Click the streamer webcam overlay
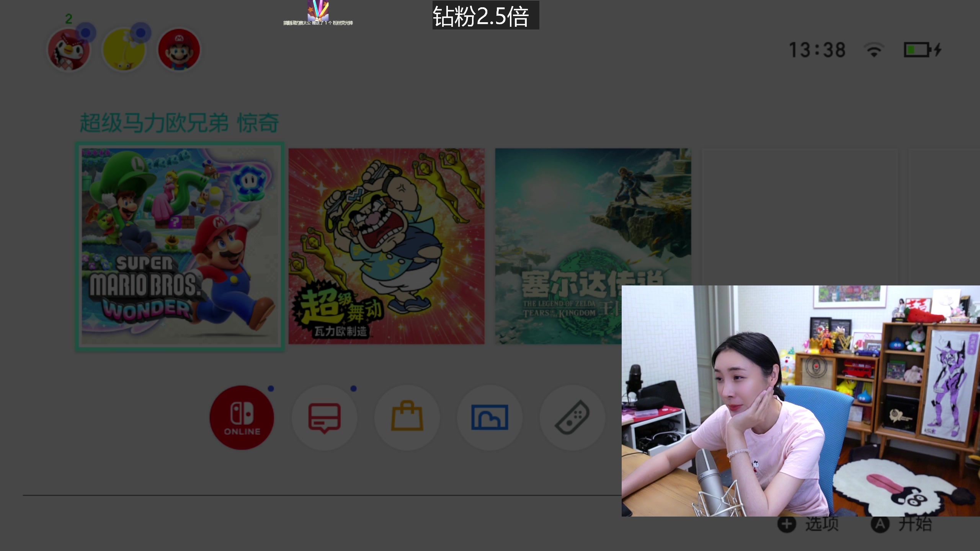Viewport: 980px width, 551px height. pyautogui.click(x=801, y=401)
